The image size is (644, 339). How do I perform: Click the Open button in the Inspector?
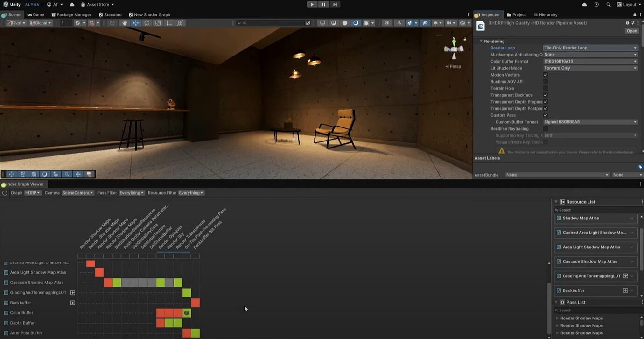click(x=631, y=31)
